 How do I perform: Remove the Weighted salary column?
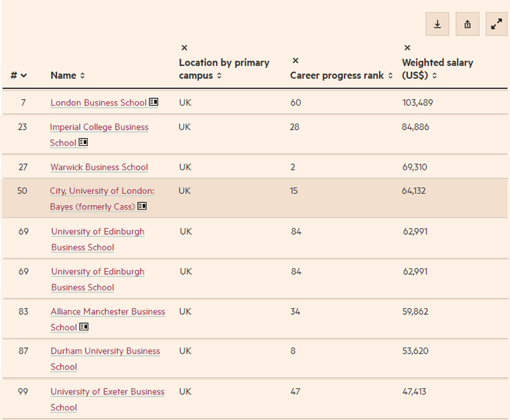click(407, 47)
